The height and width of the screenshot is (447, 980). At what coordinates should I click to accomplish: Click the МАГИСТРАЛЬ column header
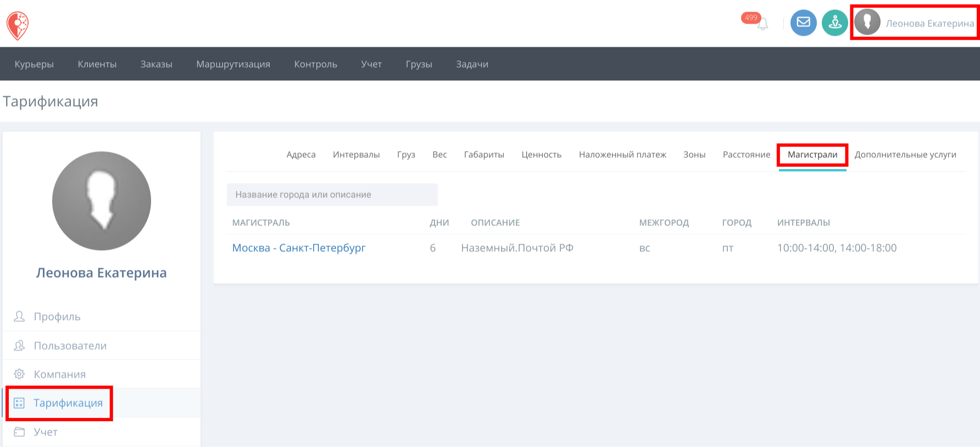click(x=261, y=223)
